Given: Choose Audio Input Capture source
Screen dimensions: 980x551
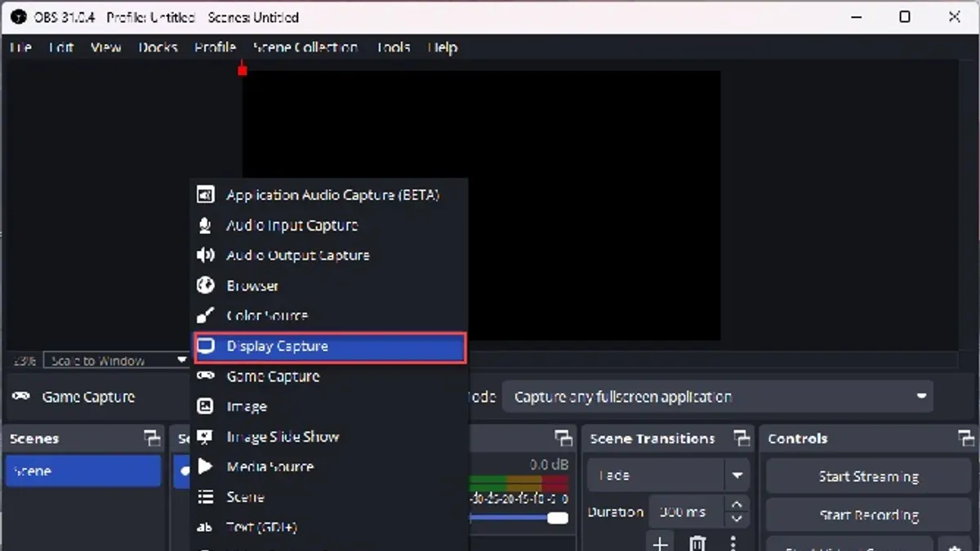Looking at the screenshot, I should click(x=329, y=225).
